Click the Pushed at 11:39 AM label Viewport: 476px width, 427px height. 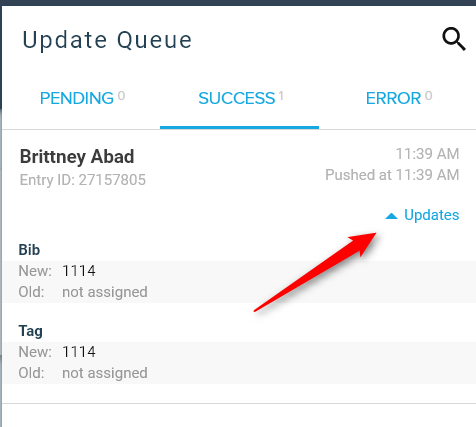coord(392,175)
